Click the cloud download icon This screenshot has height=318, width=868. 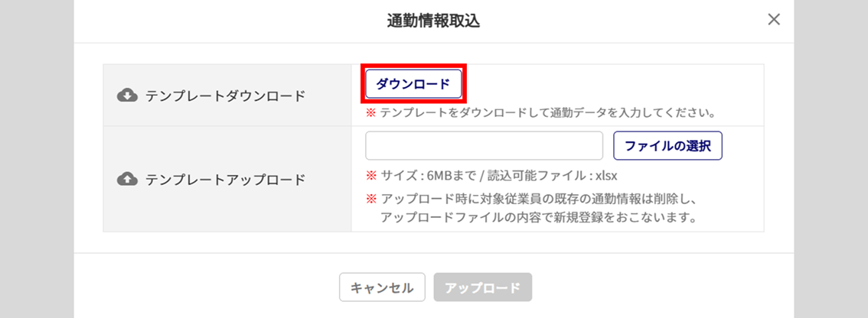(x=127, y=96)
